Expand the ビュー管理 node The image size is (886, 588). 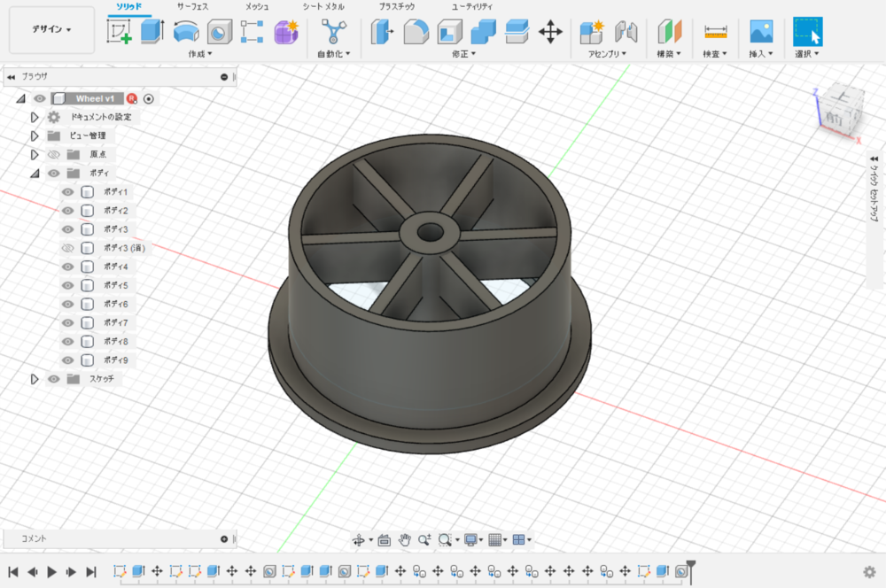pyautogui.click(x=35, y=135)
